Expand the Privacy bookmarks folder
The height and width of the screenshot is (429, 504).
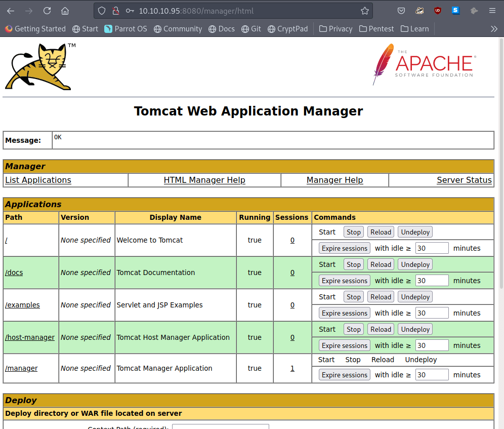335,29
